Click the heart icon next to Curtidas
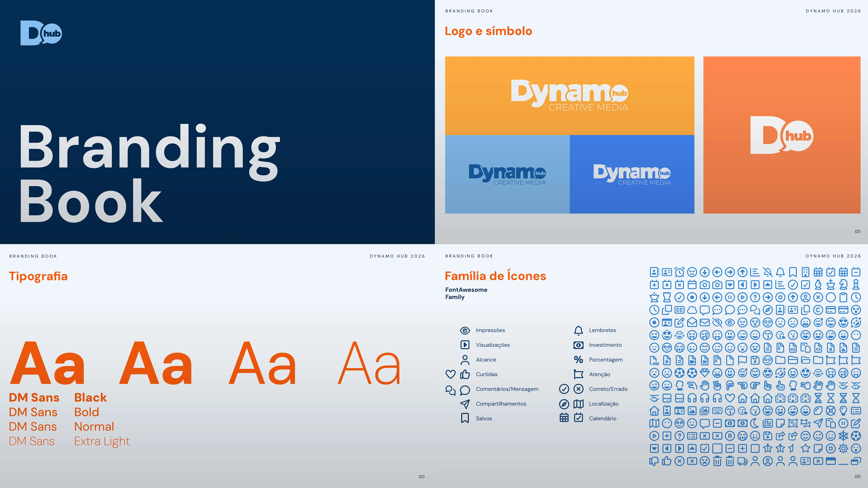Image resolution: width=868 pixels, height=488 pixels. [x=450, y=374]
